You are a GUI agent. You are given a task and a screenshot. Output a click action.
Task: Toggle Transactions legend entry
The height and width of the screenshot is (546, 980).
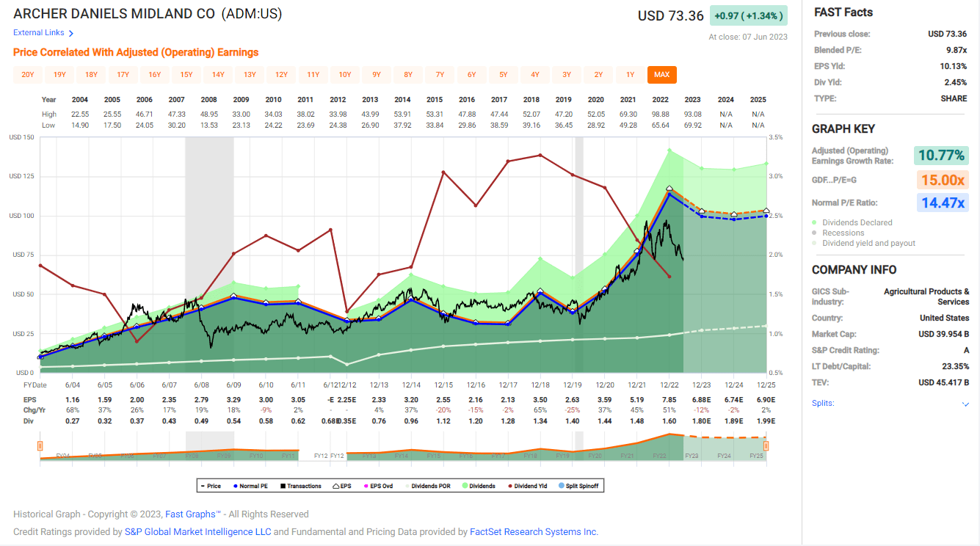point(300,486)
